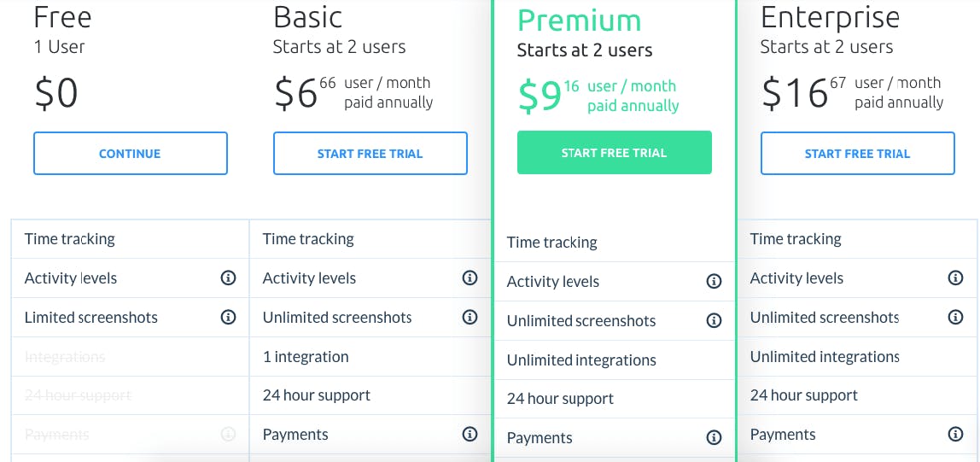Click info icon for Premium Activity levels

pos(714,281)
